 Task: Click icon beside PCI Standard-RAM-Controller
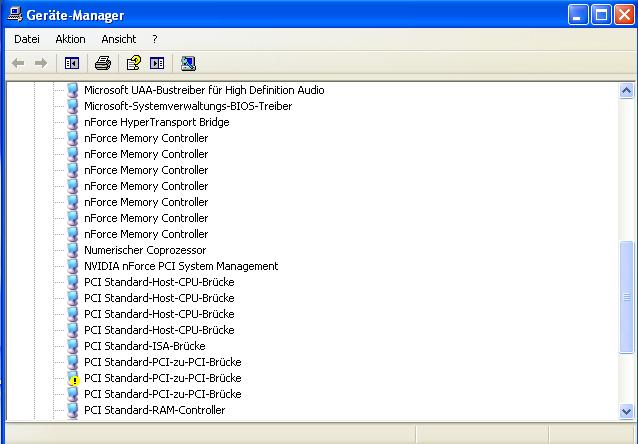[72, 410]
